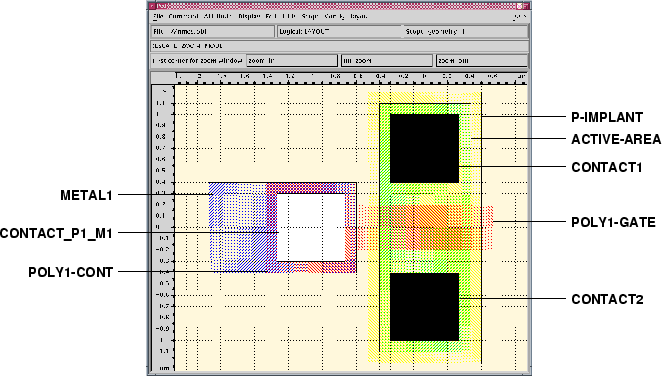Click the vertical ruler left of canvas
This screenshot has height=376, width=662.
163,228
